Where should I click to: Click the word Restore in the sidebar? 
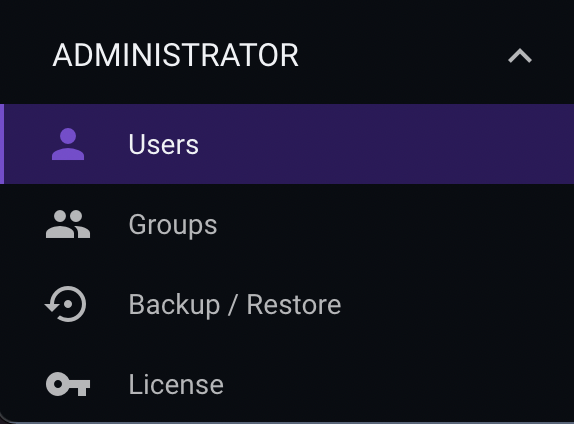[294, 304]
